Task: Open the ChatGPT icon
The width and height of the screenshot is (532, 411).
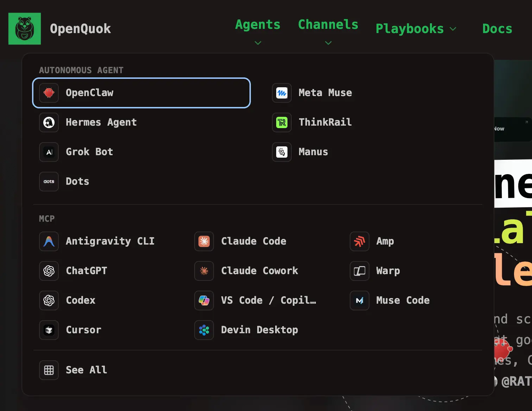Action: 49,271
